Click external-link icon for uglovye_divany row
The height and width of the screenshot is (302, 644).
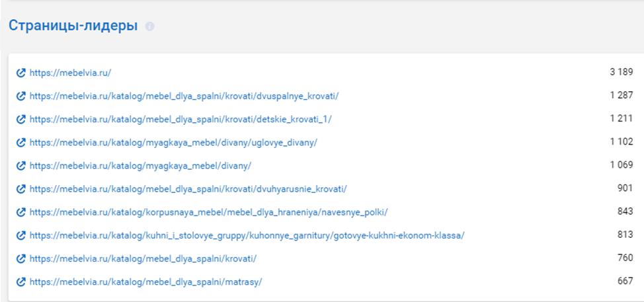(x=20, y=143)
